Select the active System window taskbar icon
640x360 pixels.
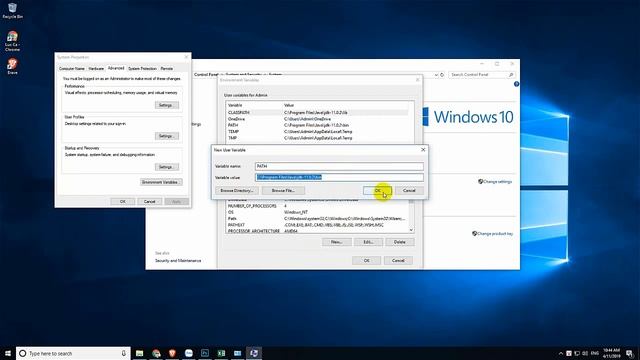point(254,353)
